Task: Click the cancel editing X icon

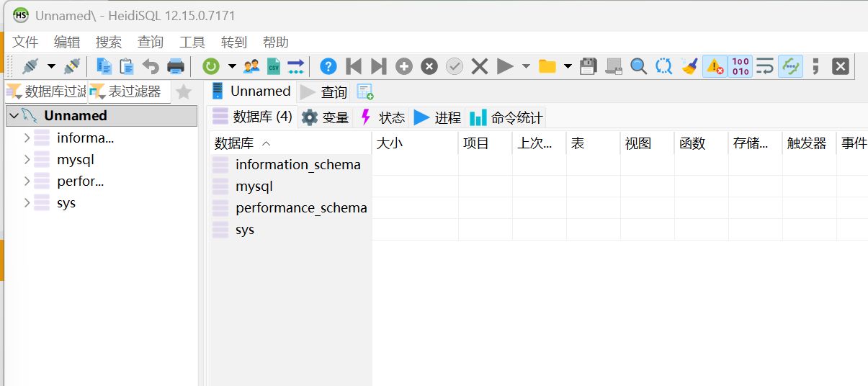Action: (x=480, y=66)
